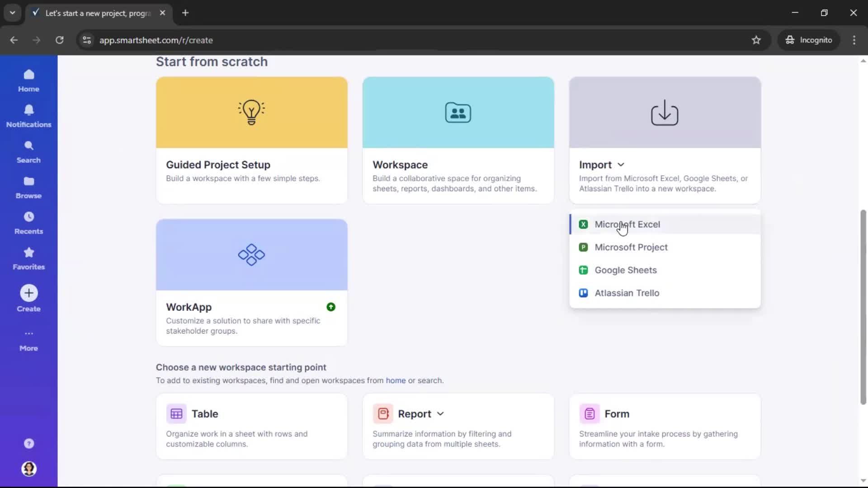Open the More sidebar option
The height and width of the screenshot is (488, 868).
pos(28,340)
